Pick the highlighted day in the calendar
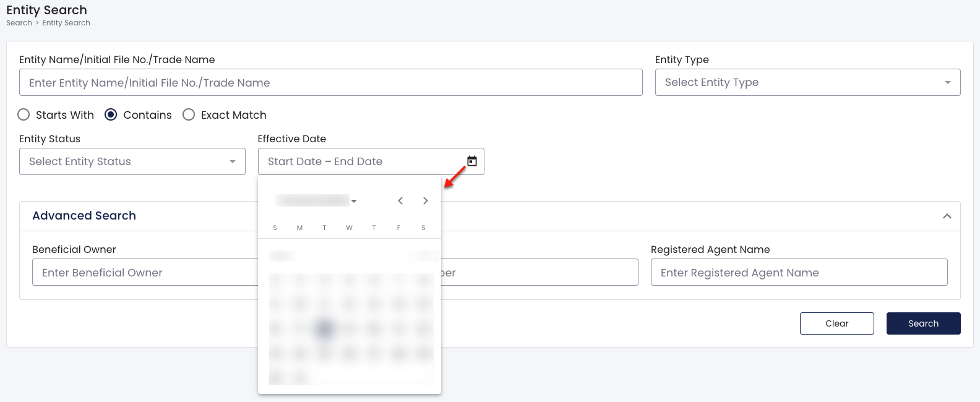 click(x=324, y=328)
